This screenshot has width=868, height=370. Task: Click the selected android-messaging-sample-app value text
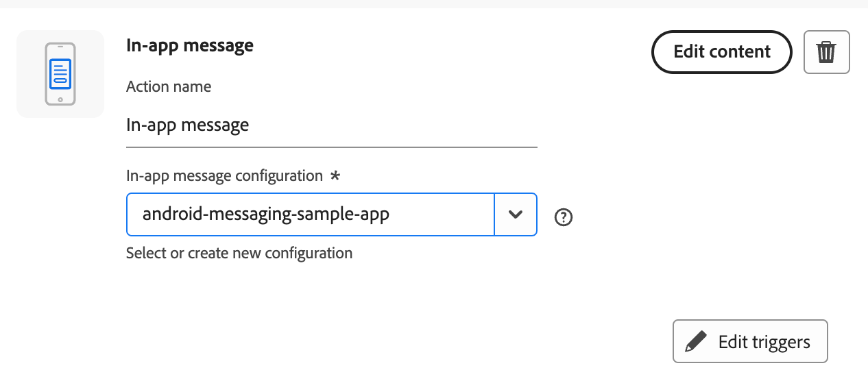pos(266,214)
